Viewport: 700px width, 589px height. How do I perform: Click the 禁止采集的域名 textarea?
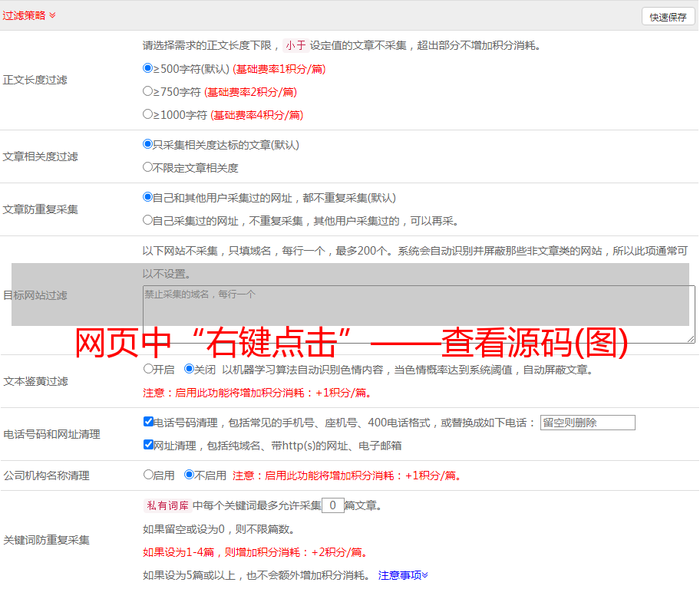(418, 314)
